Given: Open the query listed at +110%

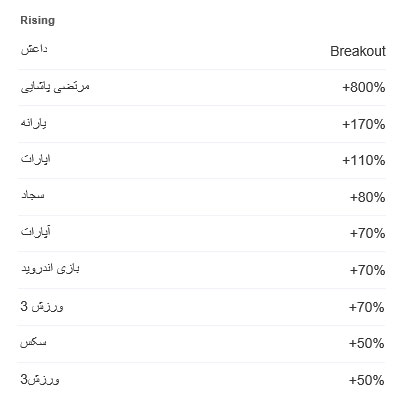Looking at the screenshot, I should (36, 159).
